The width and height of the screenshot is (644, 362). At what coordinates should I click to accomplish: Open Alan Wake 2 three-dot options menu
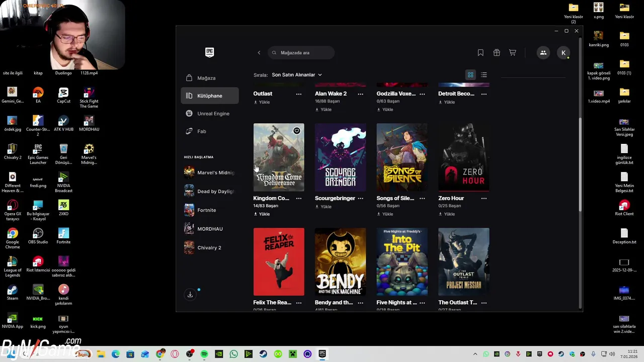pos(360,94)
